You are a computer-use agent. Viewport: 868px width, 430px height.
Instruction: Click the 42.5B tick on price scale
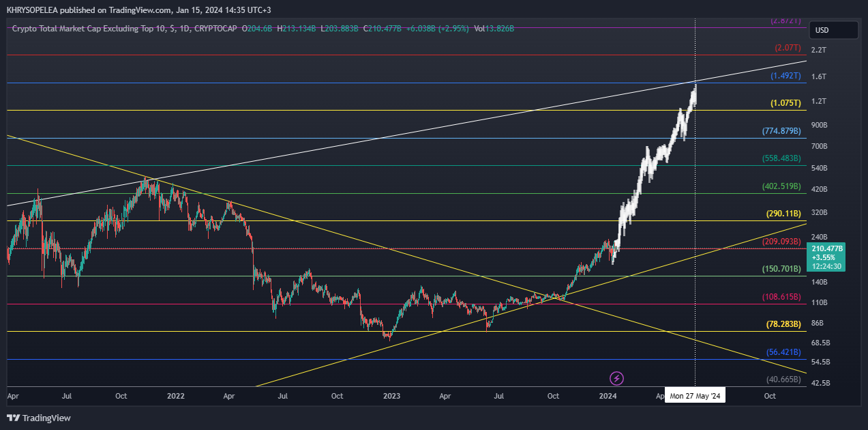point(820,384)
